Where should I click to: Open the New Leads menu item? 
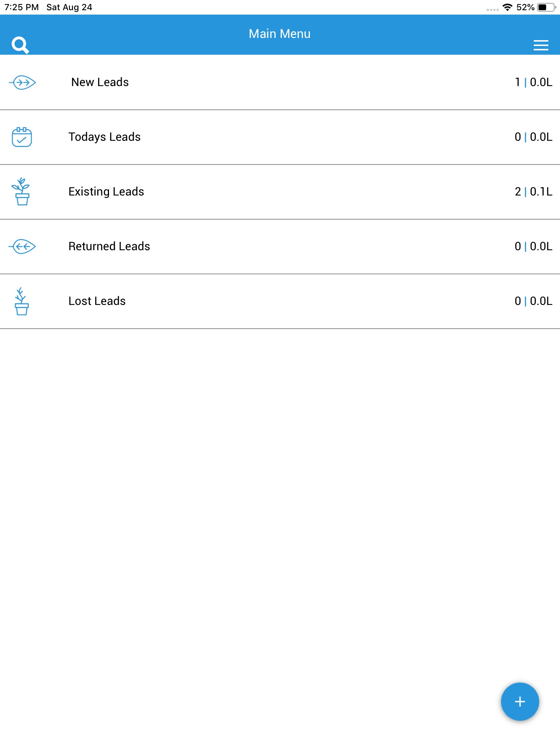pyautogui.click(x=100, y=82)
